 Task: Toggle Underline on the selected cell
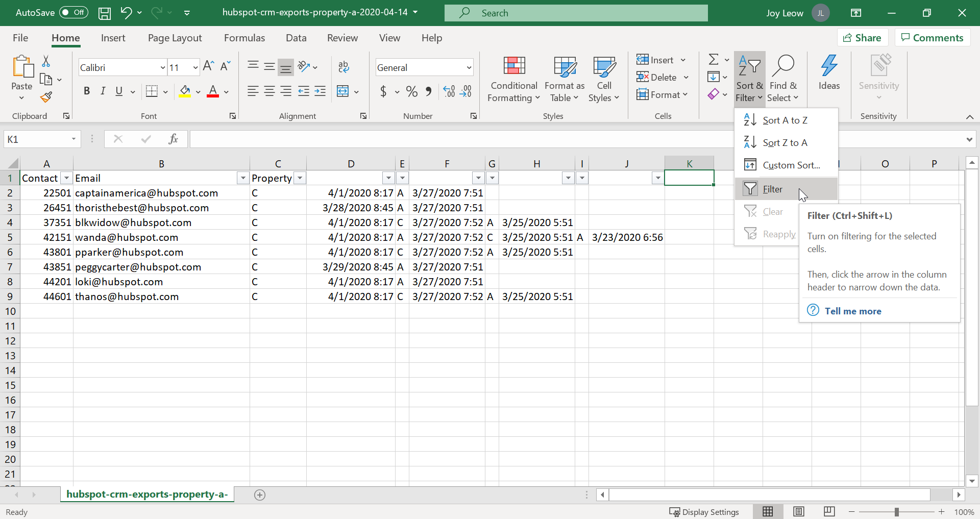pyautogui.click(x=118, y=91)
